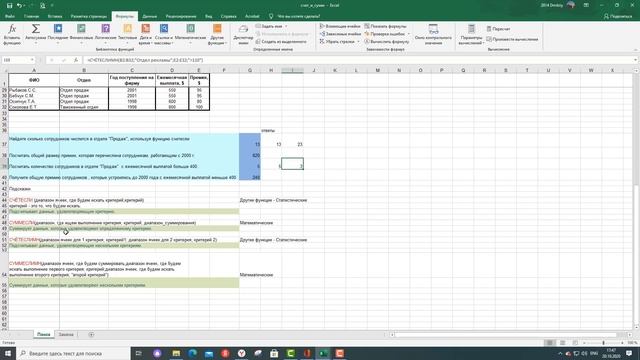Click Calculate Now (Пересчет)
640x360 pixels.
[498, 29]
